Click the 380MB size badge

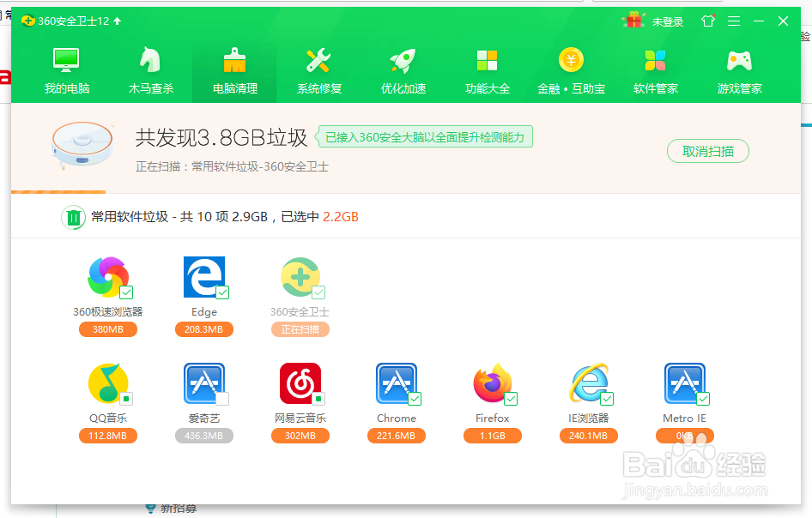tap(107, 329)
